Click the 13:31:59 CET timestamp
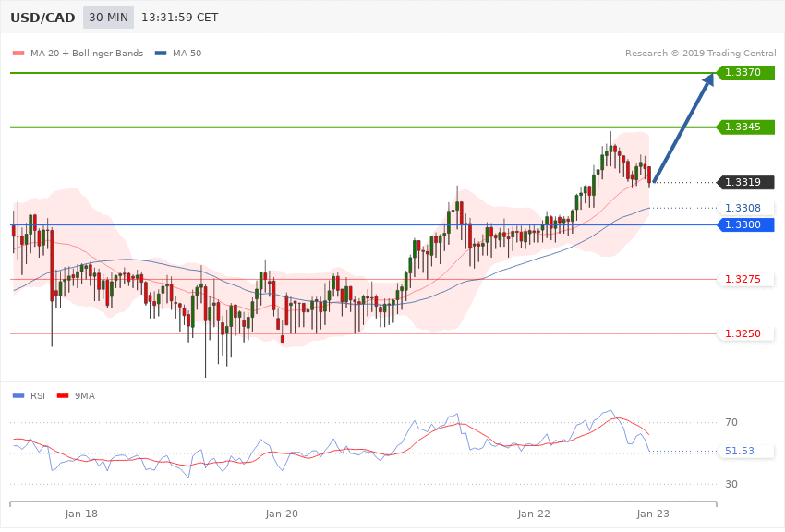 (x=180, y=18)
